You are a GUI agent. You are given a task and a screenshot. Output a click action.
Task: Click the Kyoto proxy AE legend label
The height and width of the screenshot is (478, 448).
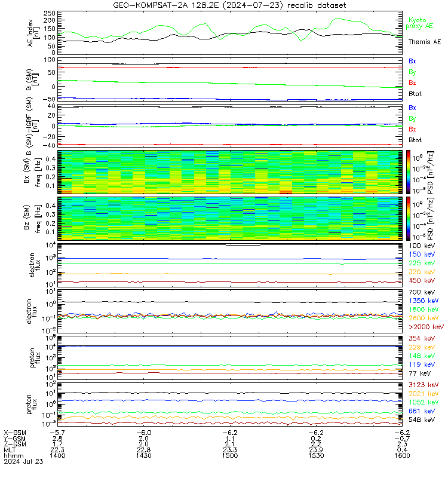[x=419, y=23]
